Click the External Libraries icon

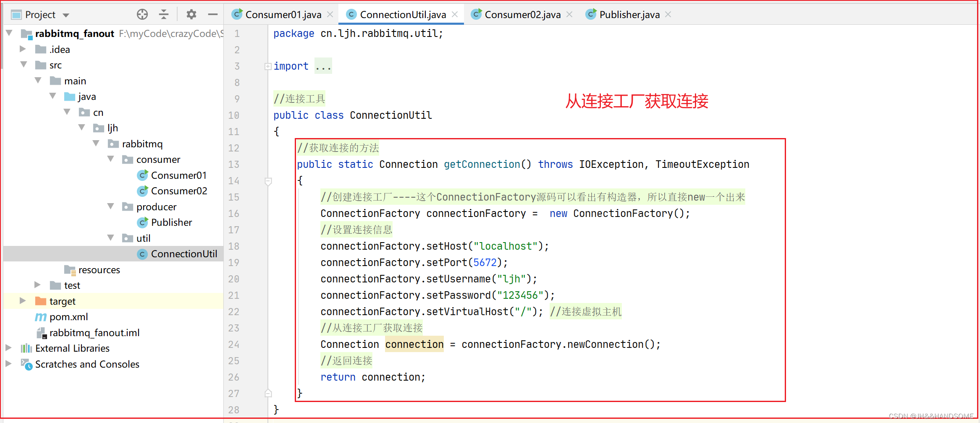point(26,348)
